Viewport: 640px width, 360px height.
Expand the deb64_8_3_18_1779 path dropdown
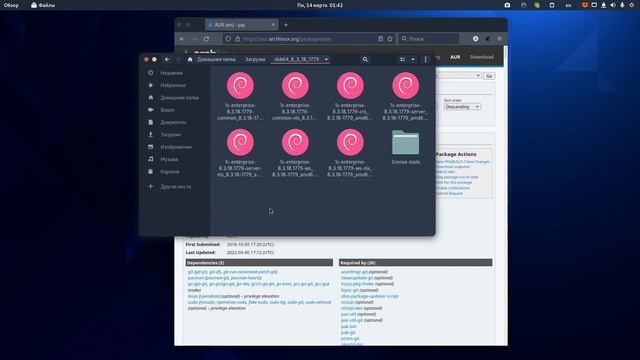[x=326, y=60]
